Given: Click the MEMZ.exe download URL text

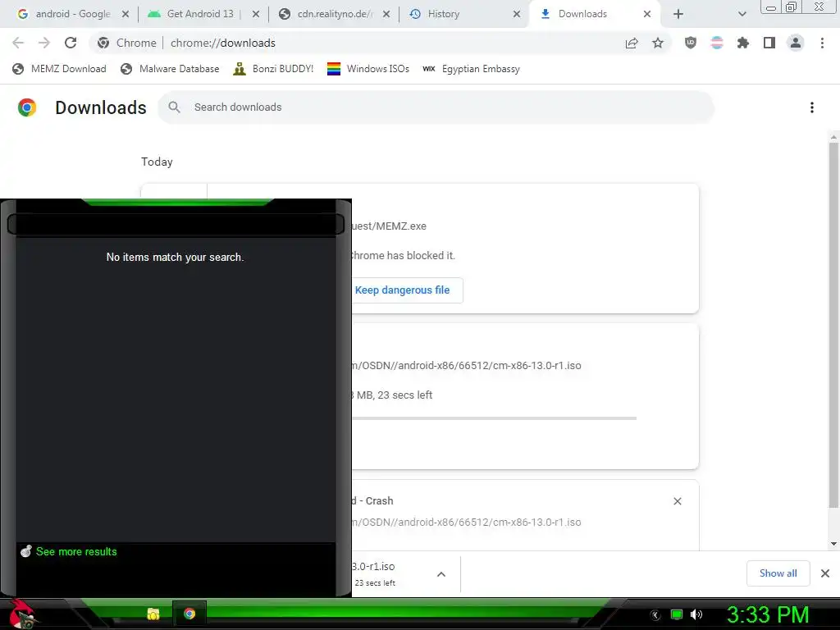Looking at the screenshot, I should coord(390,226).
